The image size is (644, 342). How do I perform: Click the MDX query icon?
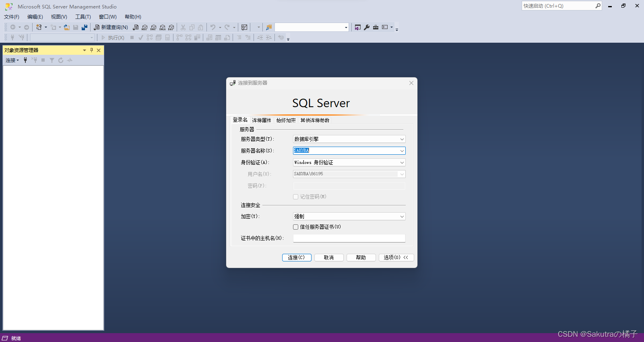(x=144, y=27)
